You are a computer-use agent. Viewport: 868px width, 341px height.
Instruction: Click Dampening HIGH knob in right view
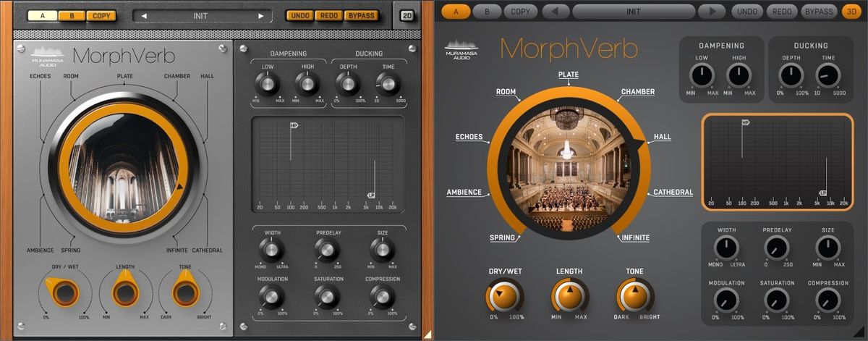tap(739, 75)
